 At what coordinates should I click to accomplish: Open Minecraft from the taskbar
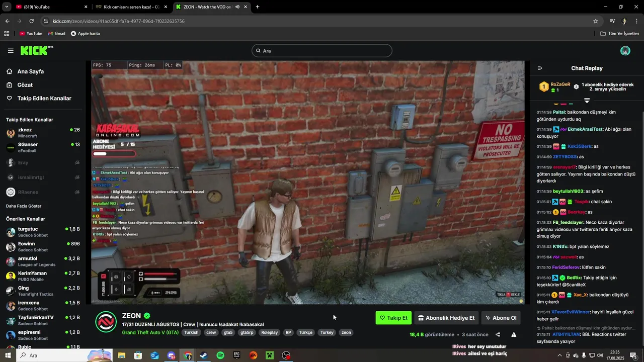pyautogui.click(x=270, y=355)
